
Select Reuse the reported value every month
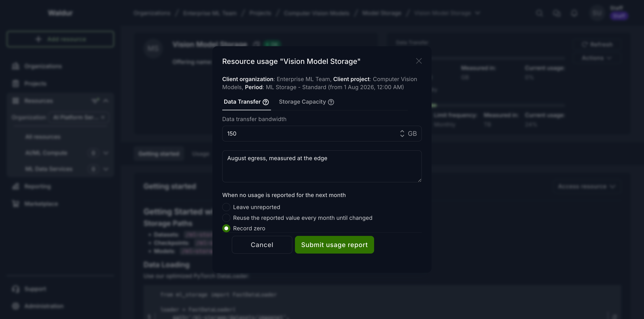tap(226, 218)
